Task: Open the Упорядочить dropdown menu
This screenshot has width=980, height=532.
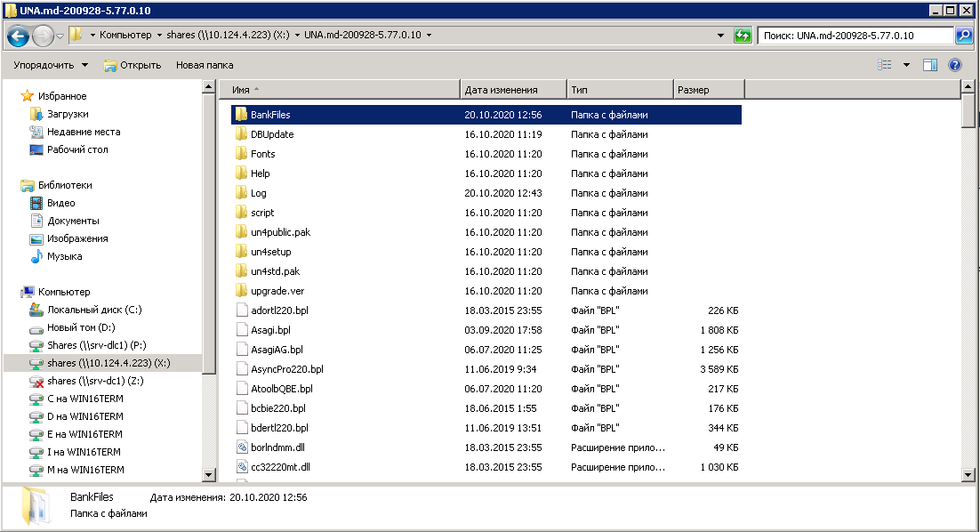Action: 51,65
